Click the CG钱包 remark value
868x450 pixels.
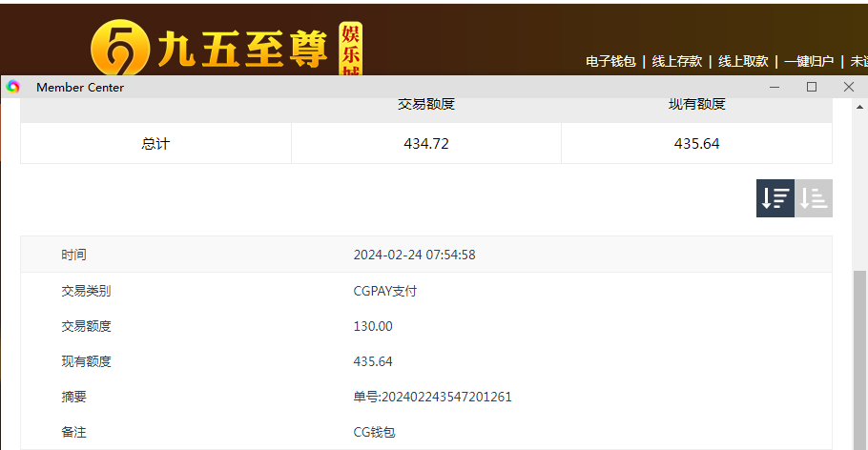click(374, 432)
